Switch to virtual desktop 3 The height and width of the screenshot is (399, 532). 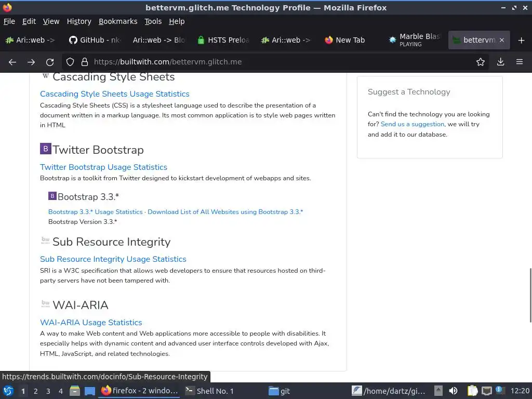pos(48,391)
